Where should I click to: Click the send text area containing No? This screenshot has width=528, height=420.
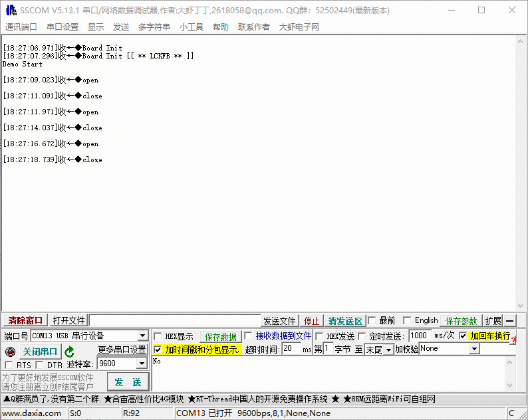328,373
